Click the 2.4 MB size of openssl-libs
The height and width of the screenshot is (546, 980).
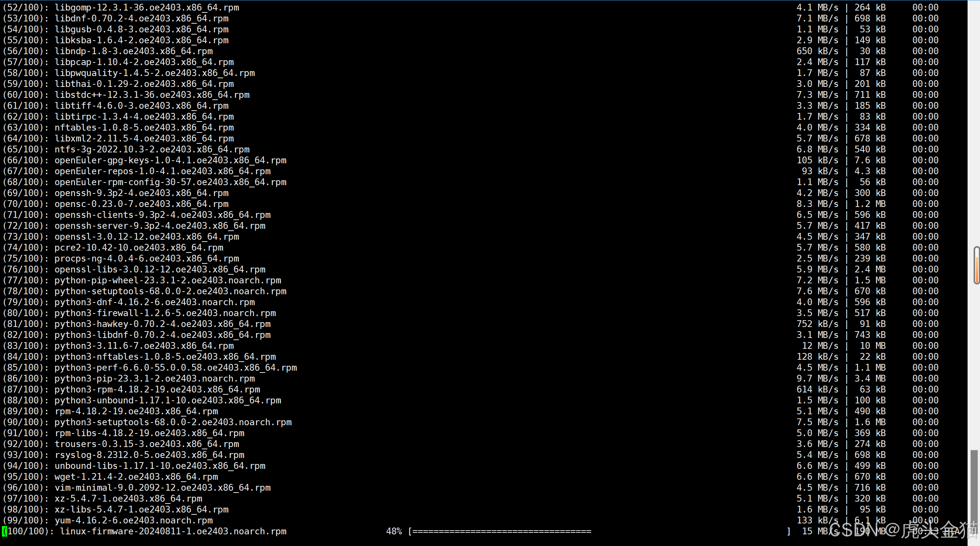pos(870,269)
